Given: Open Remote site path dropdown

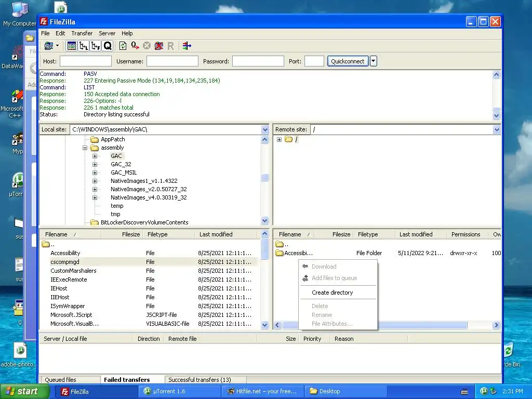Looking at the screenshot, I should point(497,129).
